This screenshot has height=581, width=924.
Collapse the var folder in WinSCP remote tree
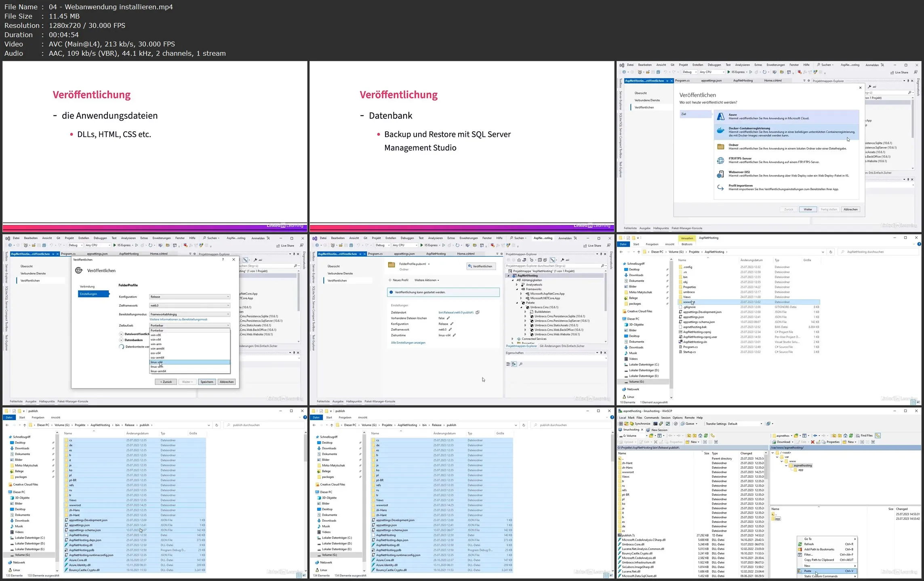pyautogui.click(x=777, y=457)
